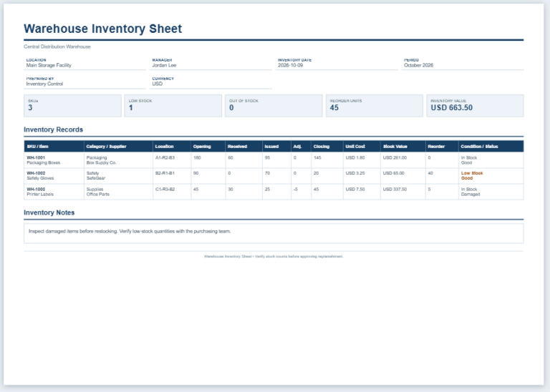The image size is (550, 392).
Task: Click stock value USD 337.50
Action: (395, 189)
